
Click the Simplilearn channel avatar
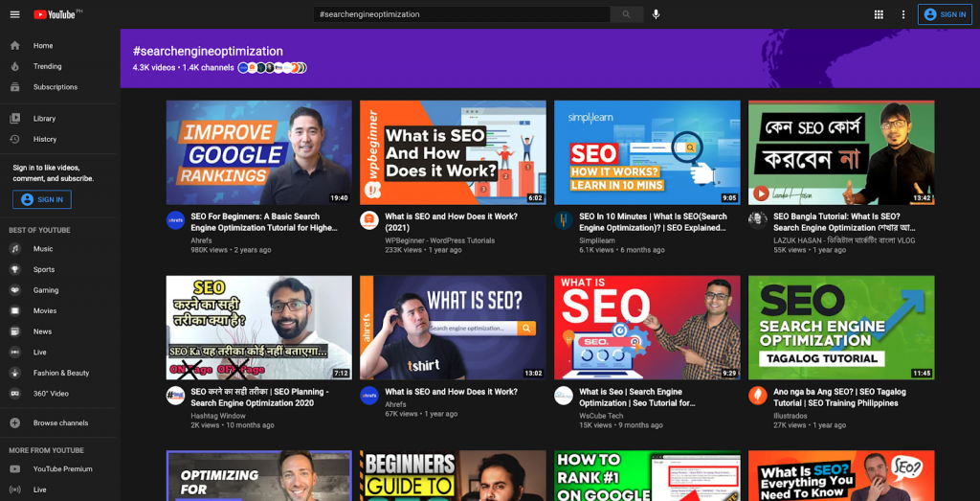564,220
